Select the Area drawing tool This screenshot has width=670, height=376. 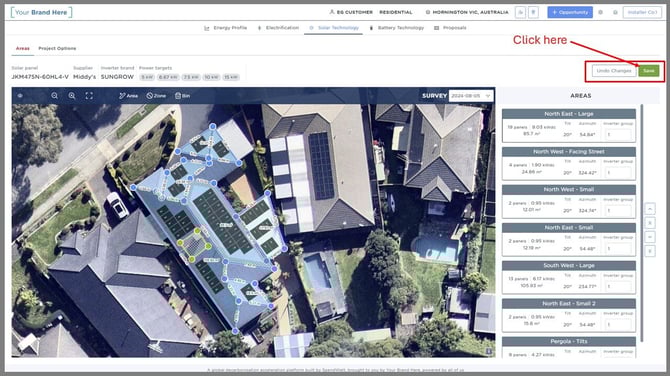click(128, 96)
